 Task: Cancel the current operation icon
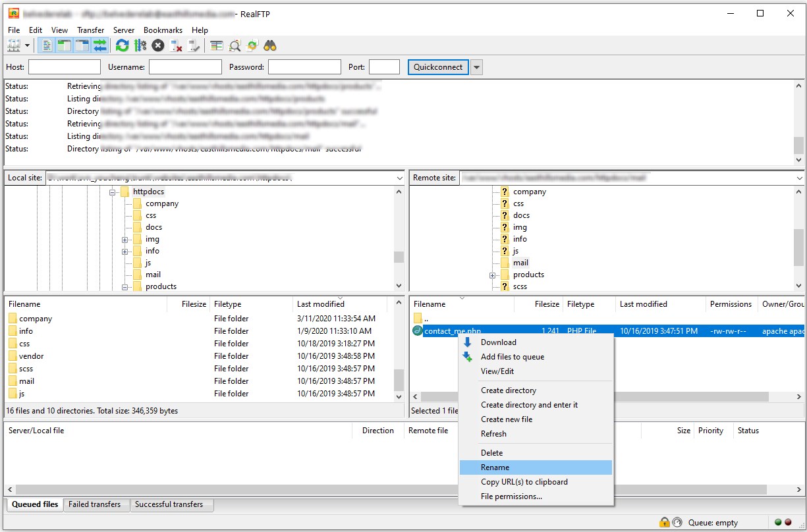[x=158, y=45]
